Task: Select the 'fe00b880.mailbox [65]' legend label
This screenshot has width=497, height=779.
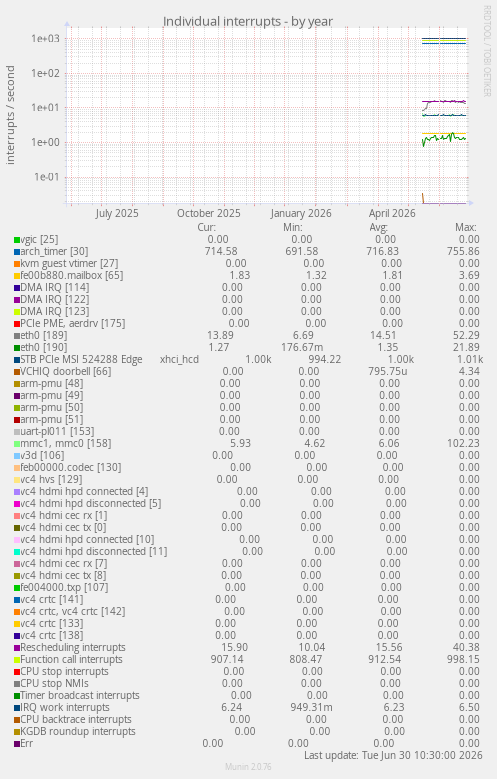Action: 72,275
